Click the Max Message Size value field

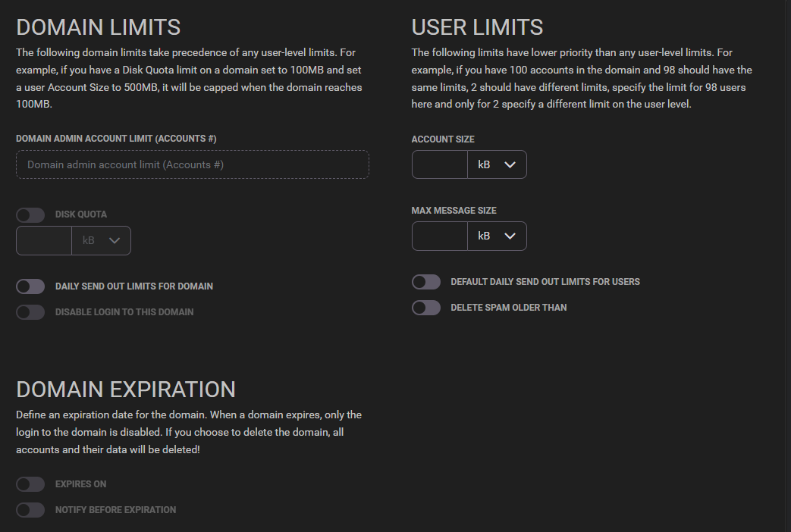click(x=440, y=236)
